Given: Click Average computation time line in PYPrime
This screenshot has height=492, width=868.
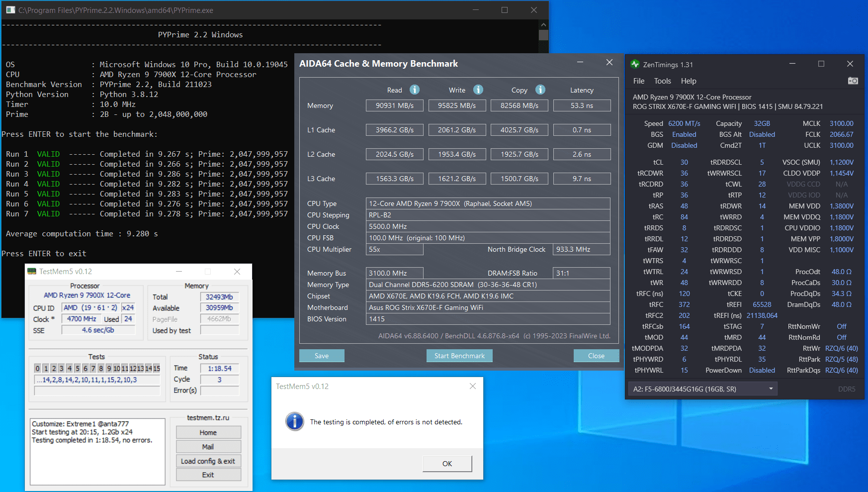Looking at the screenshot, I should [82, 234].
